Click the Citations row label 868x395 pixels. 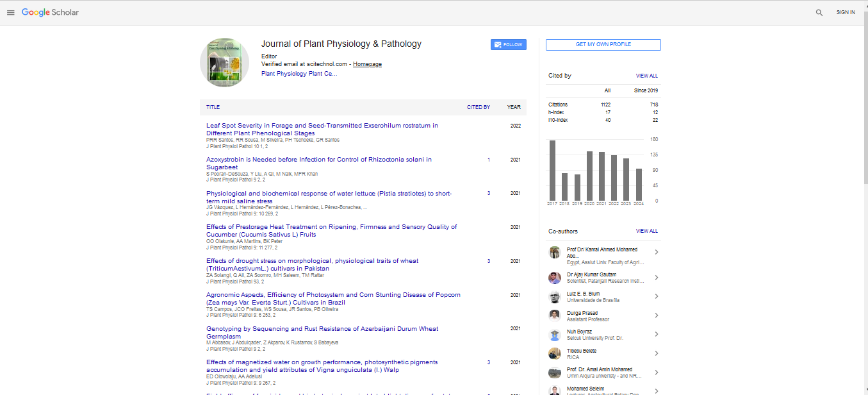pyautogui.click(x=558, y=105)
